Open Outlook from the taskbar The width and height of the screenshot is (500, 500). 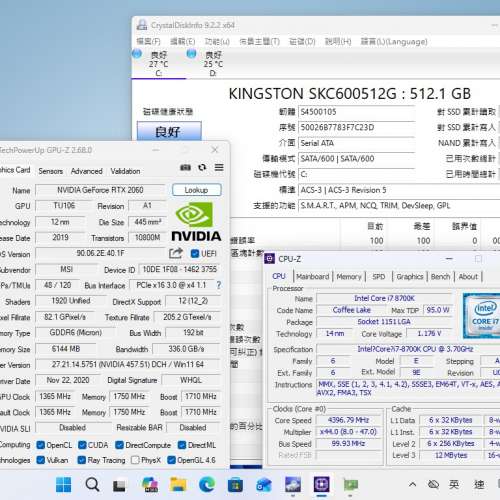pyautogui.click(x=264, y=485)
